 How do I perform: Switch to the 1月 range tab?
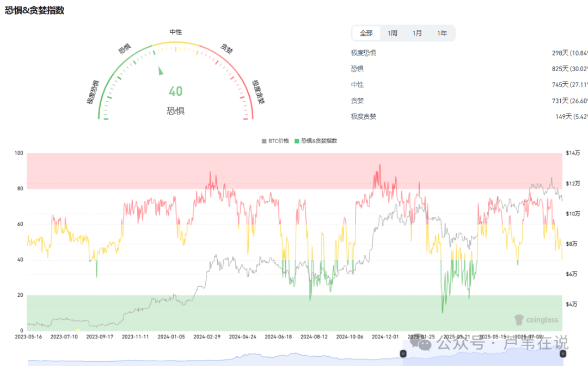point(417,33)
